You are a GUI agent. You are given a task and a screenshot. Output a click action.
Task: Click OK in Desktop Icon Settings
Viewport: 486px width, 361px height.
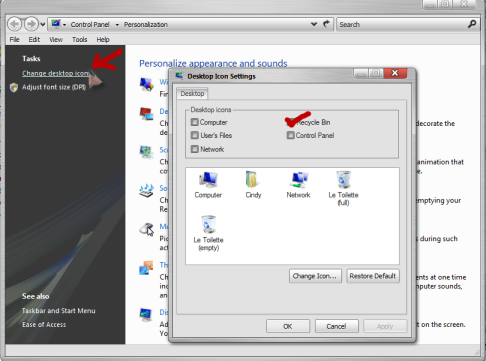point(288,326)
